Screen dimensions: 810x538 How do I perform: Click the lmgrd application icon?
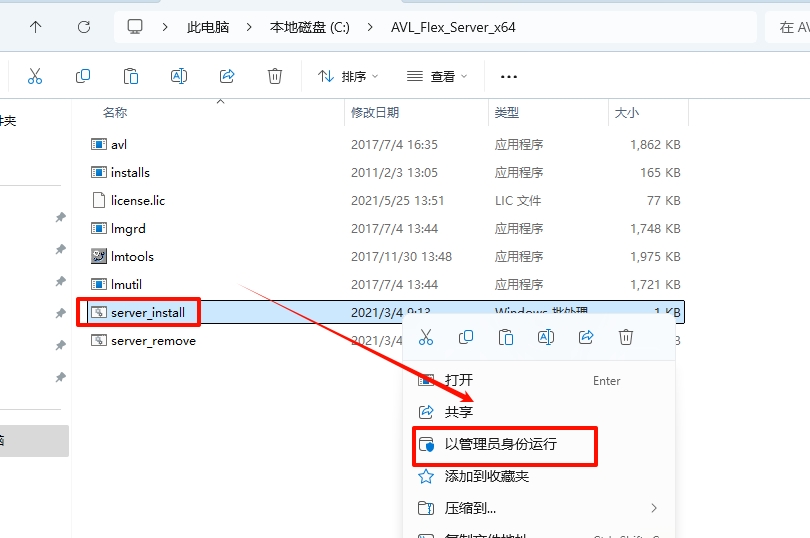click(x=99, y=228)
